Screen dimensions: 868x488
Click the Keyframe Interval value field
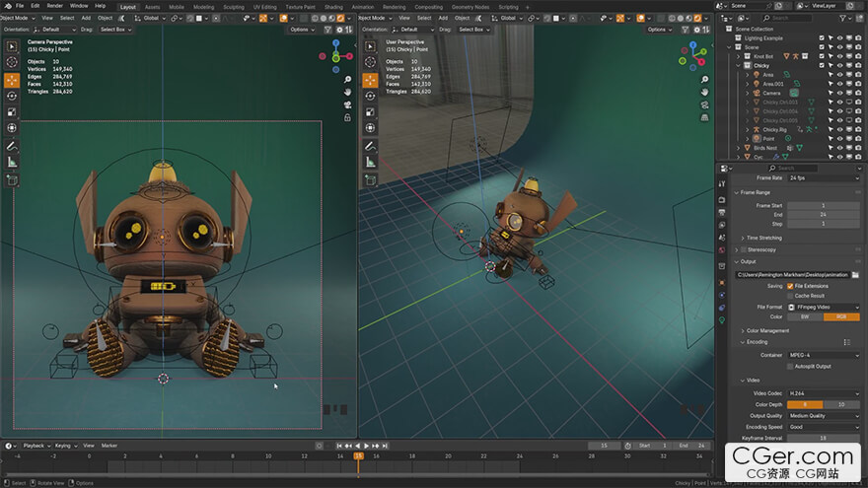tap(823, 437)
